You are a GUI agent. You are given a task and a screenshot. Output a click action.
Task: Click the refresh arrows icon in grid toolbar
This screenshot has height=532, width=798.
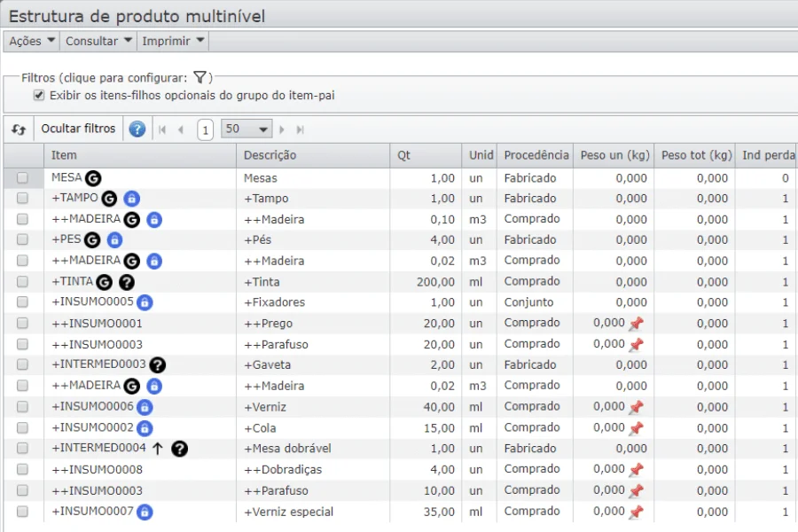click(19, 129)
